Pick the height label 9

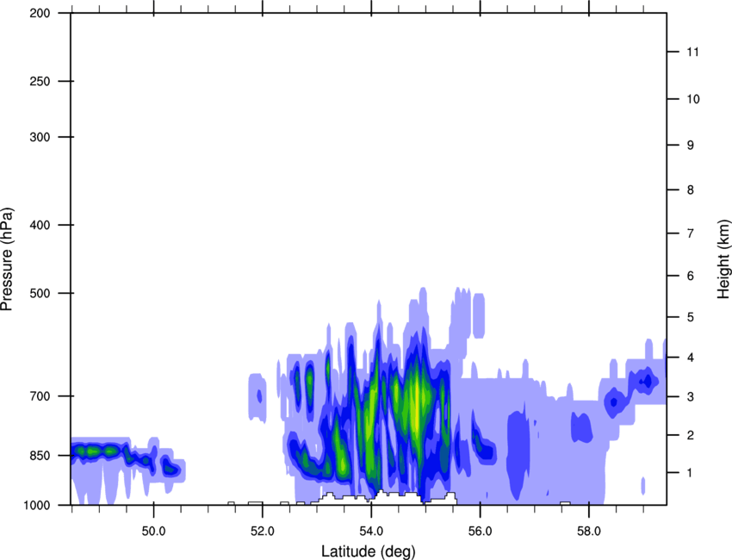click(x=691, y=146)
